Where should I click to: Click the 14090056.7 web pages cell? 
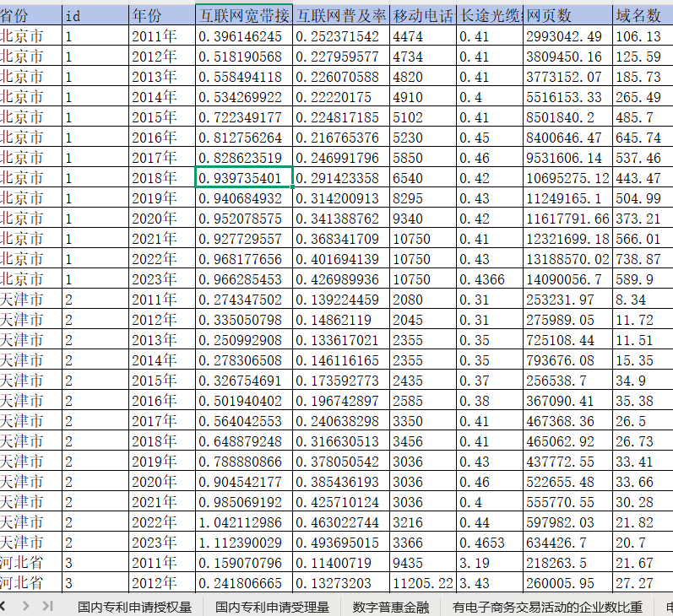tap(567, 278)
